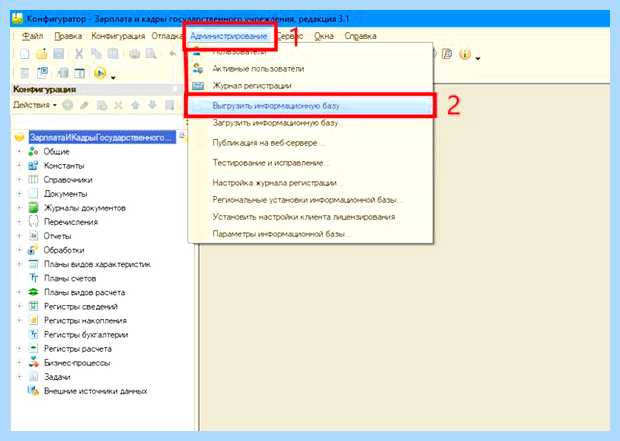Click the Copy toolbar icon
Viewport: 620px width, 441px height.
pyautogui.click(x=96, y=53)
